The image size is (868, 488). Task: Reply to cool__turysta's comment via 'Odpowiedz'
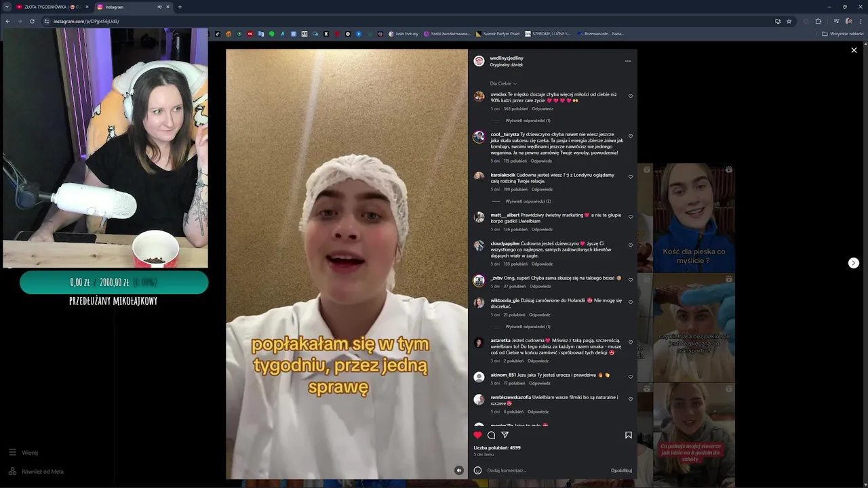pyautogui.click(x=541, y=161)
